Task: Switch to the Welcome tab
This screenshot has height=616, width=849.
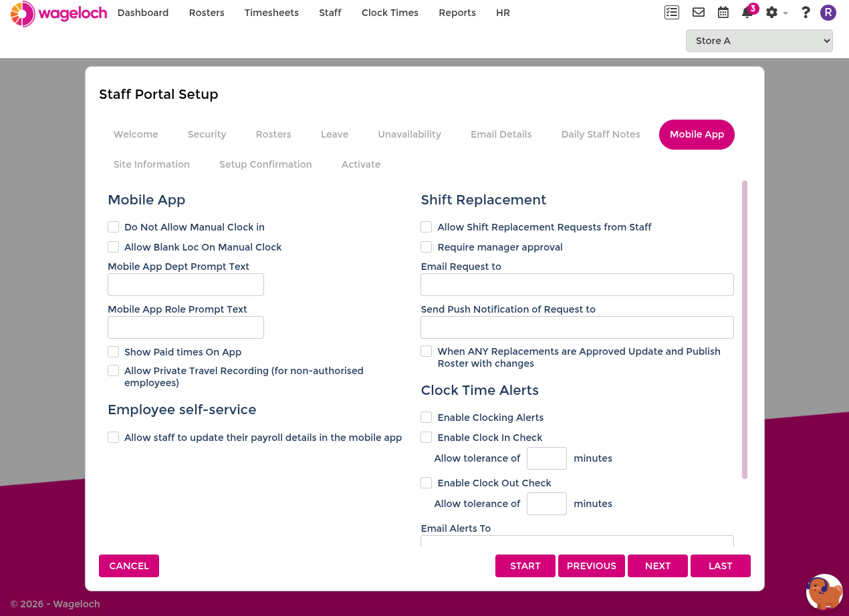Action: click(x=136, y=134)
